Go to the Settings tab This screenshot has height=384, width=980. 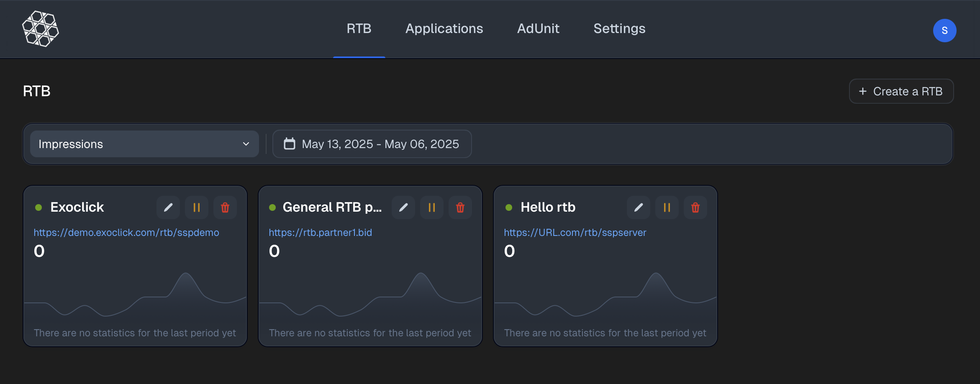(x=619, y=28)
